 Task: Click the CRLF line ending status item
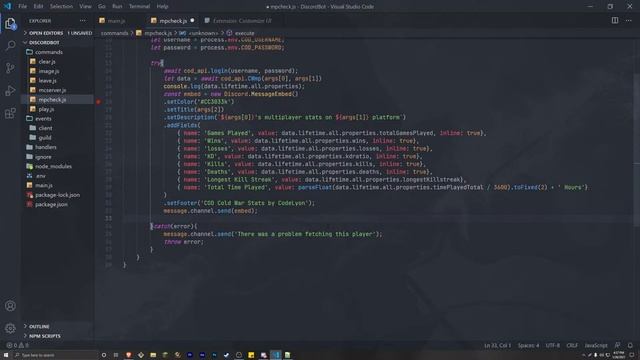point(572,345)
